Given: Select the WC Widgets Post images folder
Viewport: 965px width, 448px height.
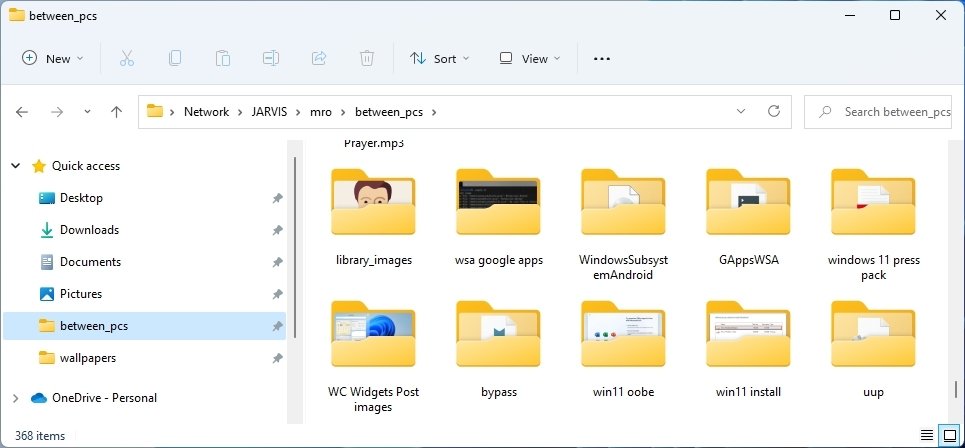Looking at the screenshot, I should coord(373,334).
